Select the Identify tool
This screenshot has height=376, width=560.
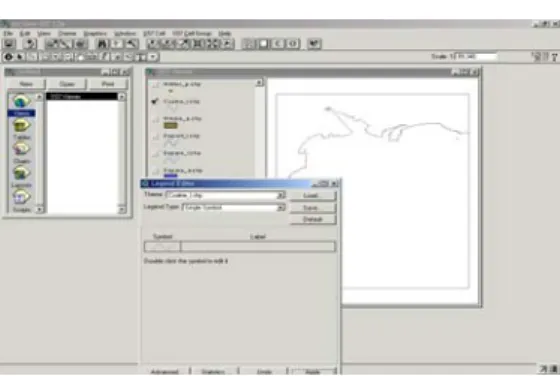point(8,57)
